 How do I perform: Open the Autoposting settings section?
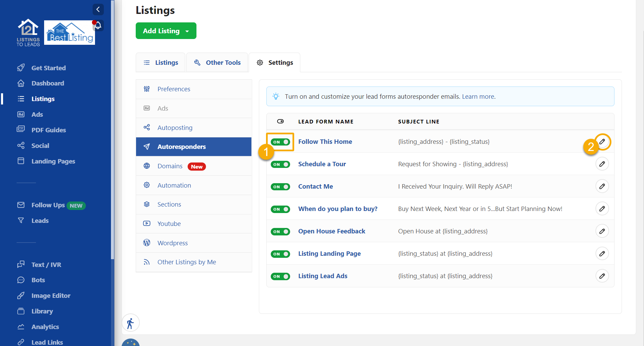[x=175, y=128]
